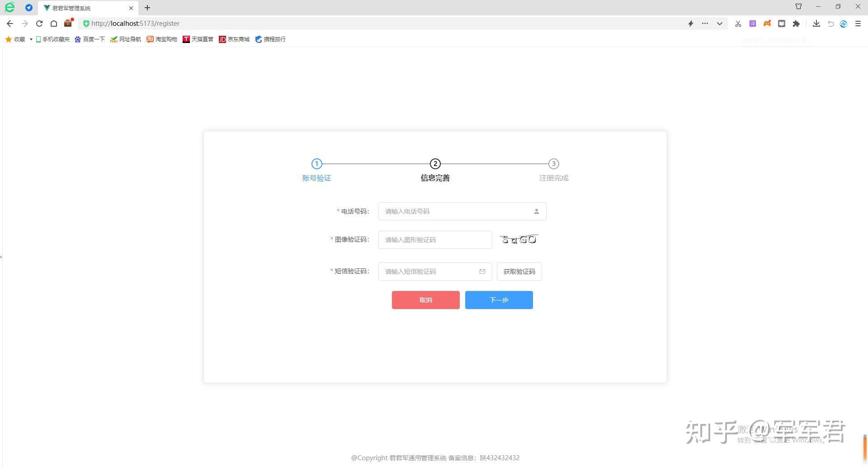
Task: Open the download manager icon
Action: [x=816, y=24]
